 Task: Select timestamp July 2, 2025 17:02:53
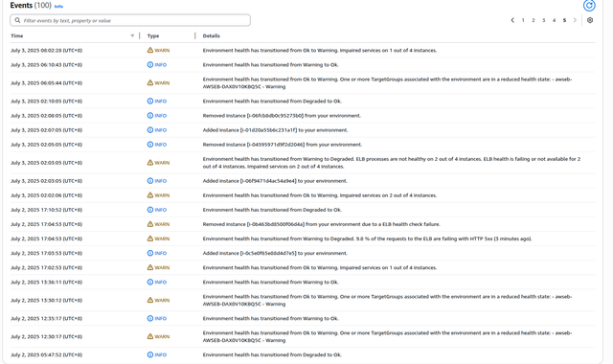pos(47,267)
